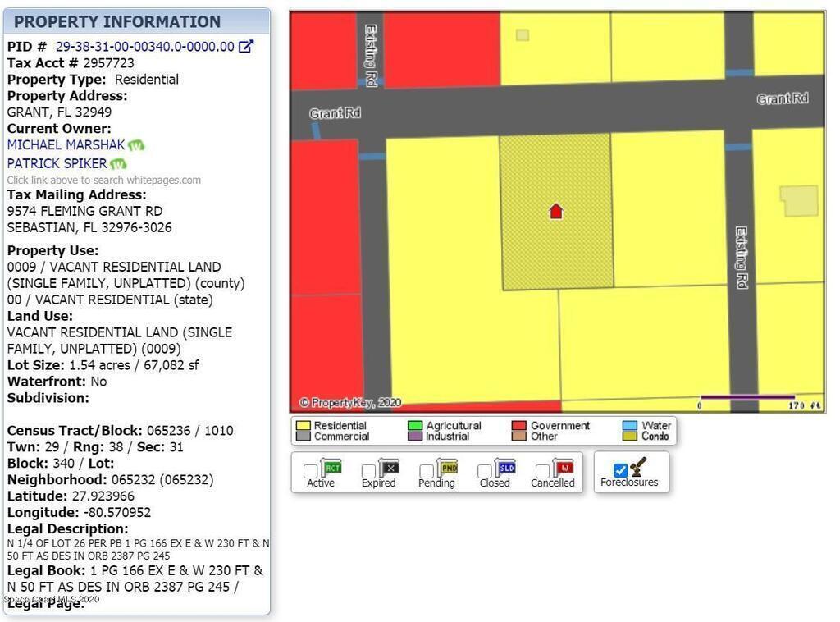The height and width of the screenshot is (622, 840).
Task: Click whitepages icon next to Patrick Spiker
Action: pyautogui.click(x=118, y=163)
